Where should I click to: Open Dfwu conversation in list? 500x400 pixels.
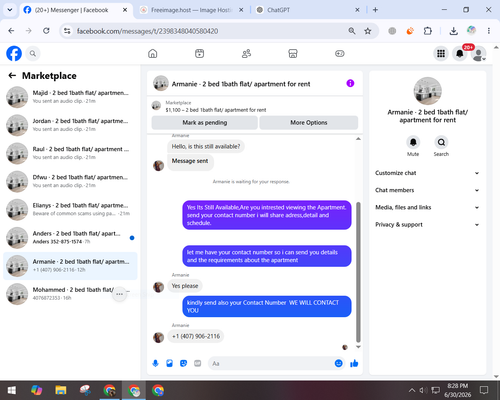point(70,181)
